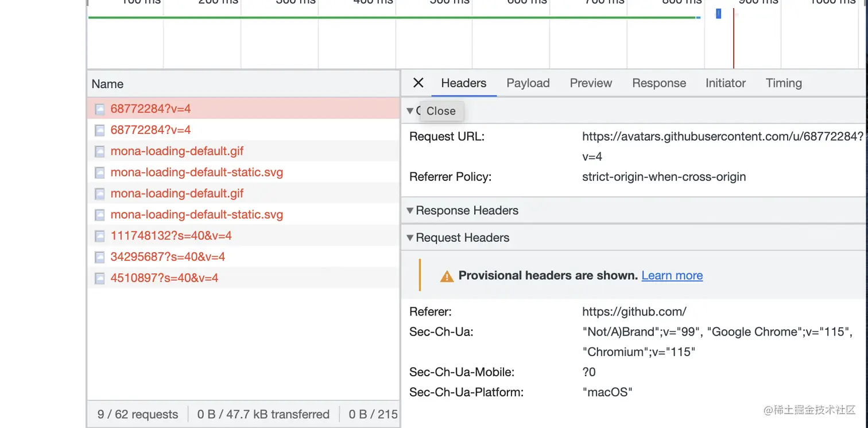Click the icon beside 4510897?s=40&v=4 request
The height and width of the screenshot is (428, 868).
click(x=100, y=278)
